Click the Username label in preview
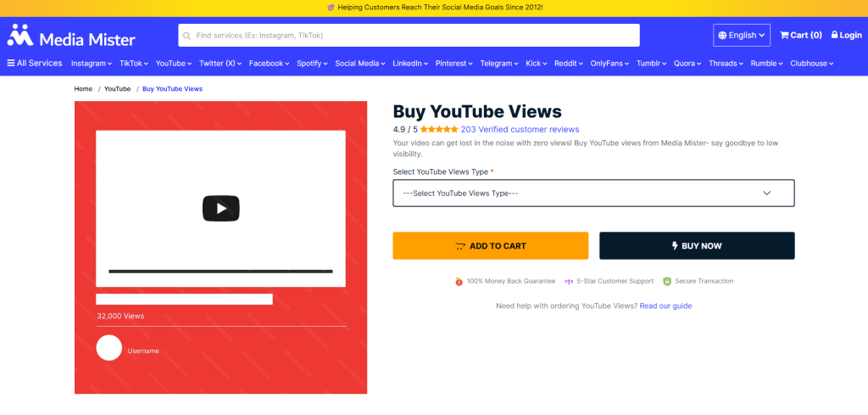This screenshot has width=868, height=415. coord(143,351)
